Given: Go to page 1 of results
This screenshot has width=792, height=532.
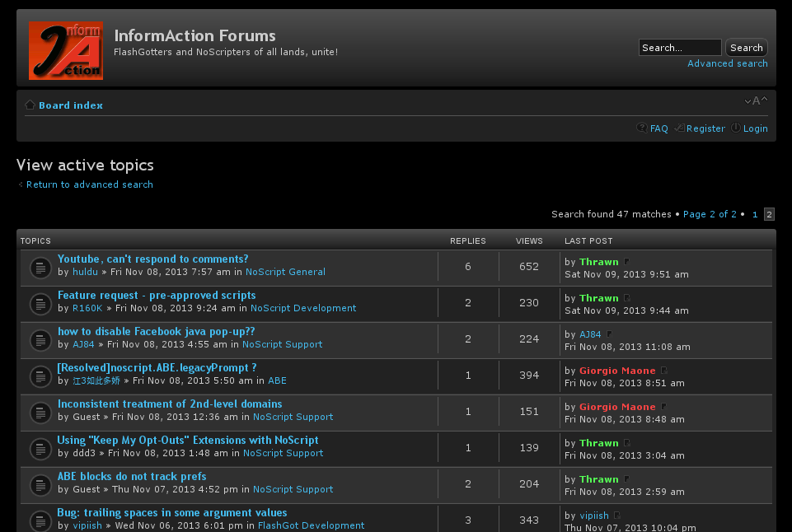Looking at the screenshot, I should pyautogui.click(x=754, y=214).
